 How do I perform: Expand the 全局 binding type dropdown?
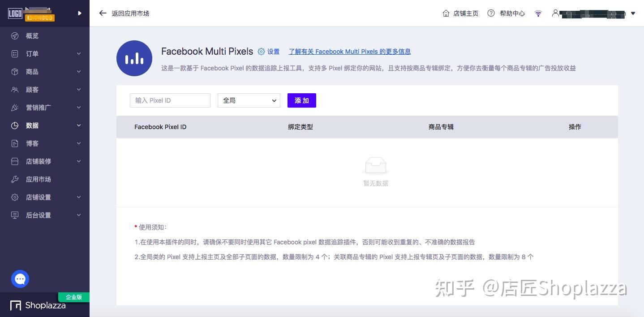point(249,100)
